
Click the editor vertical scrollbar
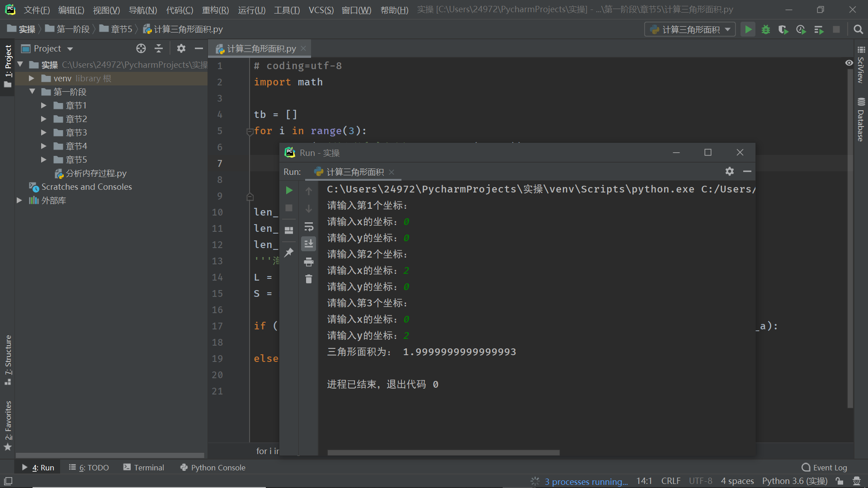pyautogui.click(x=849, y=238)
